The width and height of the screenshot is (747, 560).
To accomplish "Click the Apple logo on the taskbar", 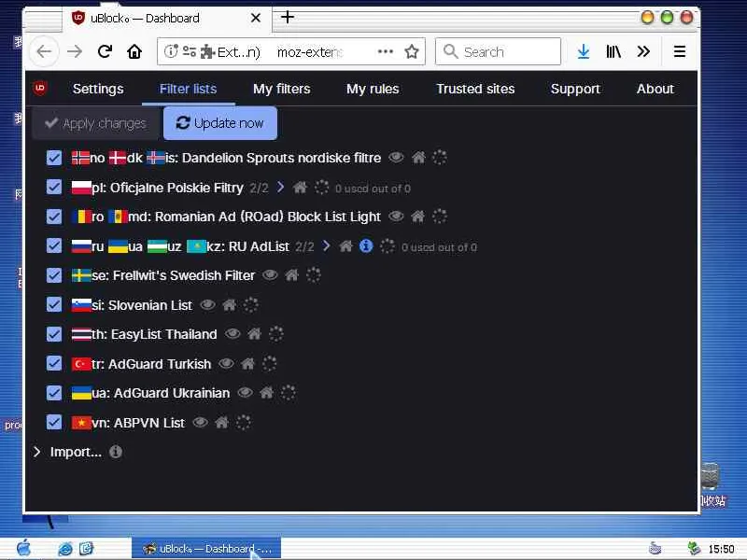I will [24, 548].
